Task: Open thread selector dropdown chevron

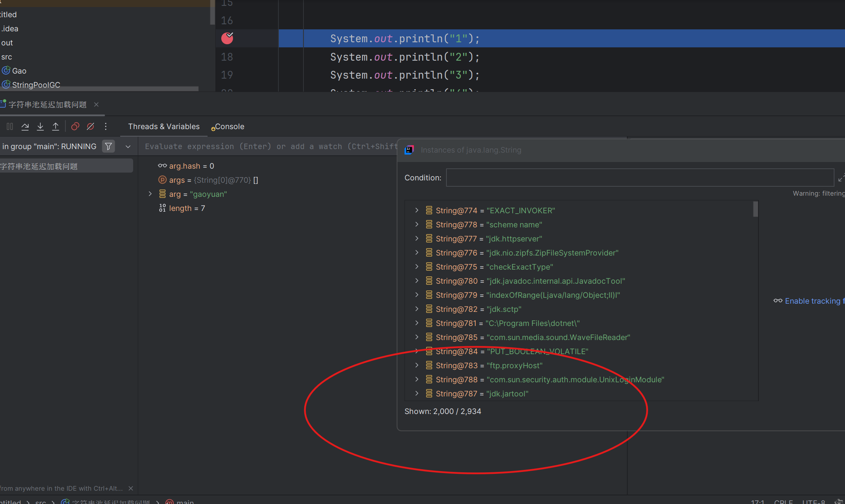Action: coord(128,147)
